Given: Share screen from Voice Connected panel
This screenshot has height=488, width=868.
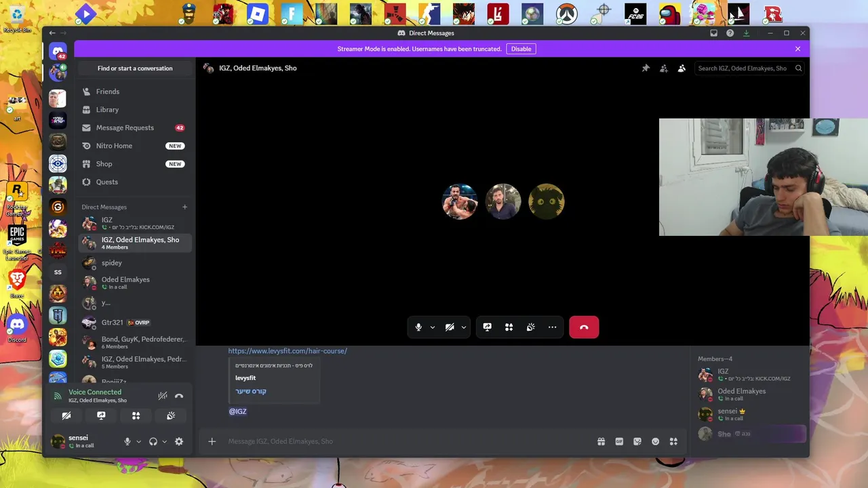Looking at the screenshot, I should click(101, 415).
